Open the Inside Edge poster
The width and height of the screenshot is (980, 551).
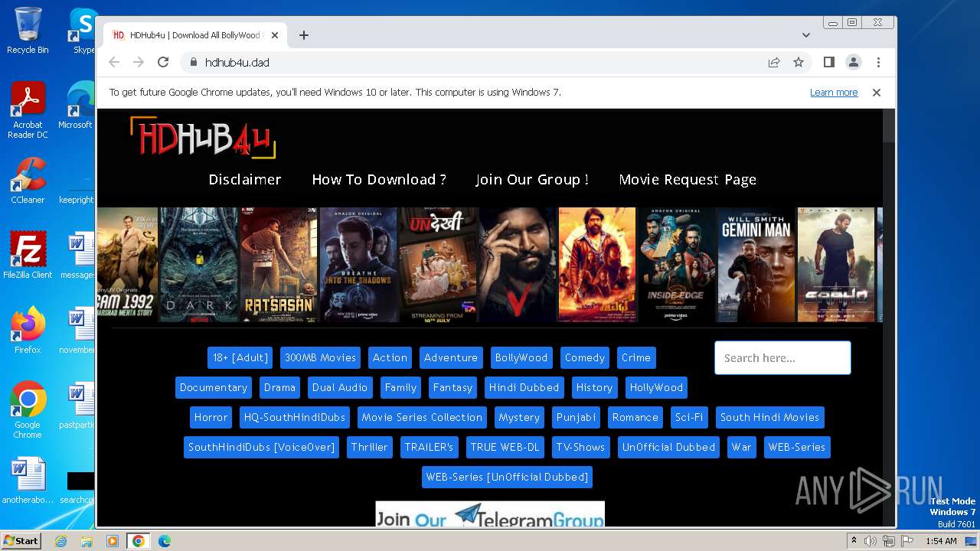point(677,264)
